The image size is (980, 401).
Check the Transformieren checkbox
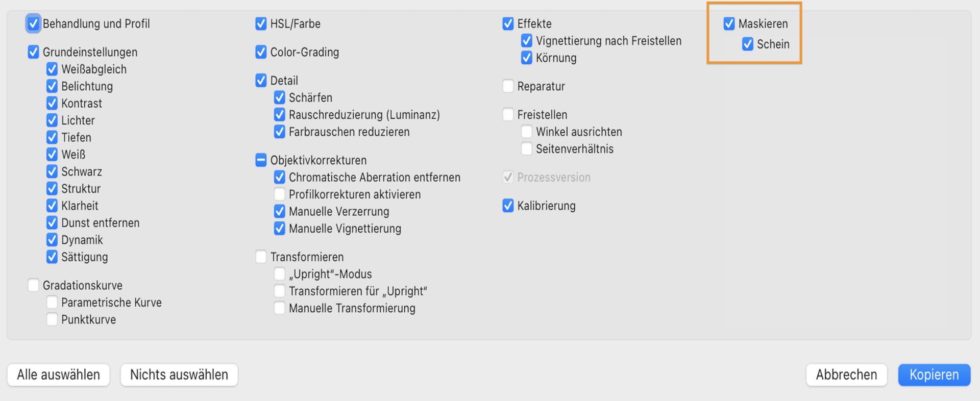pyautogui.click(x=261, y=257)
